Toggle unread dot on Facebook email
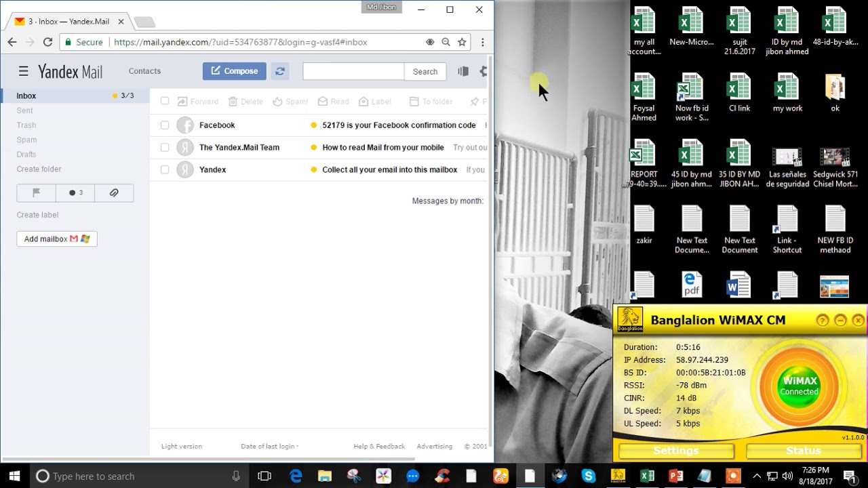Viewport: 868px width, 488px height. coord(313,125)
